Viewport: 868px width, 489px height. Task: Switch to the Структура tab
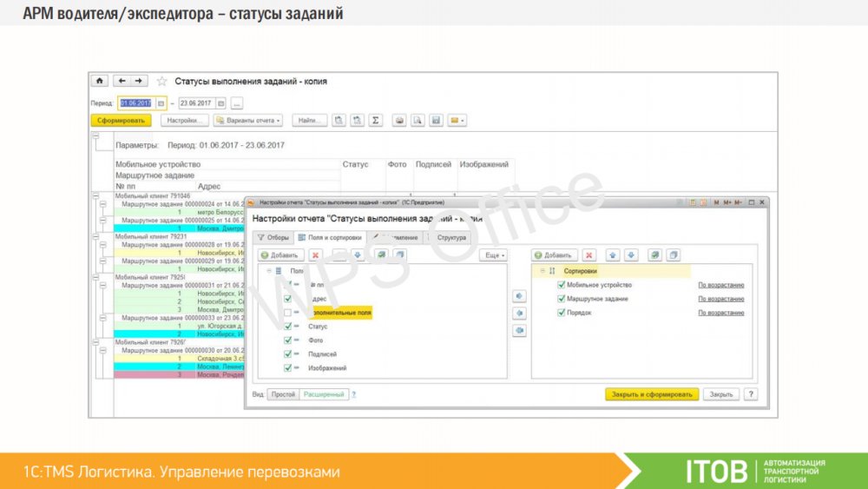pos(451,237)
